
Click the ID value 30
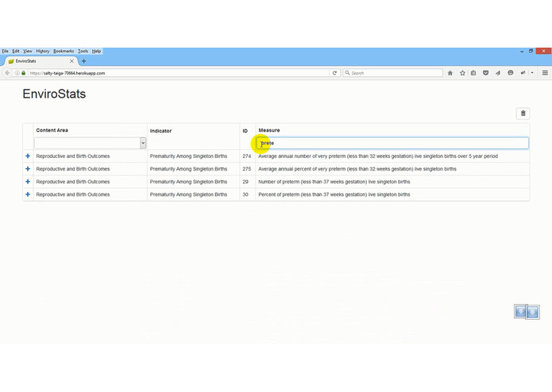[245, 194]
